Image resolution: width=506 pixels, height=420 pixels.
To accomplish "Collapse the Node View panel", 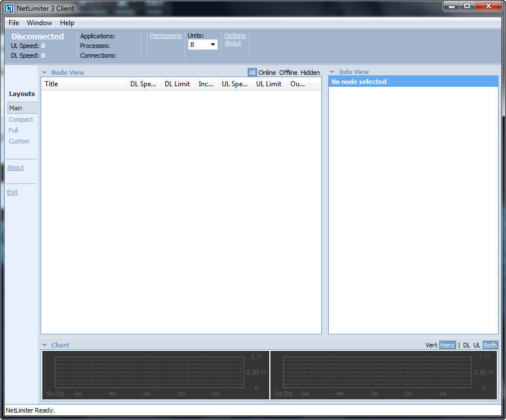I will click(45, 72).
